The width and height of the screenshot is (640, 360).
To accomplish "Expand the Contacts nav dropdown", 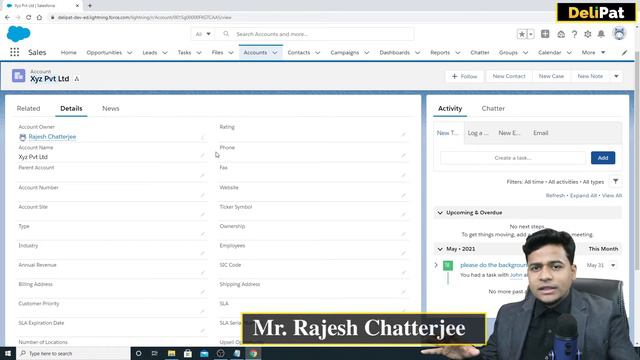I will click(x=318, y=53).
